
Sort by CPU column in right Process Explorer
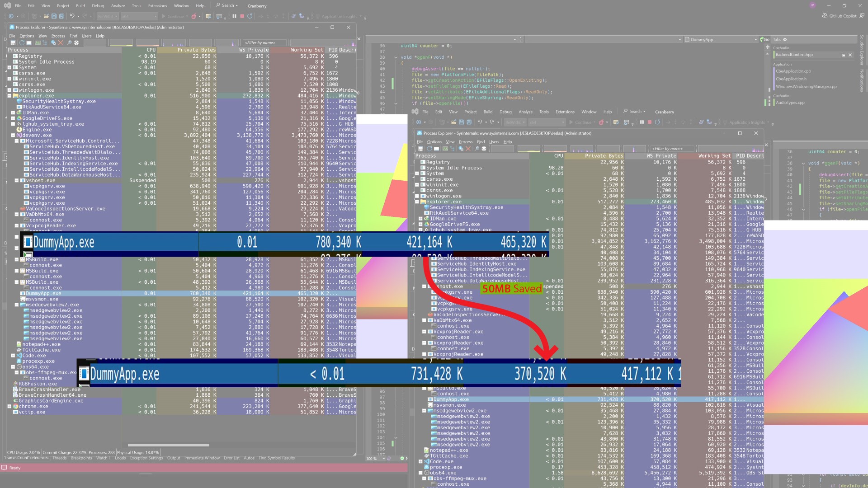[x=547, y=156]
